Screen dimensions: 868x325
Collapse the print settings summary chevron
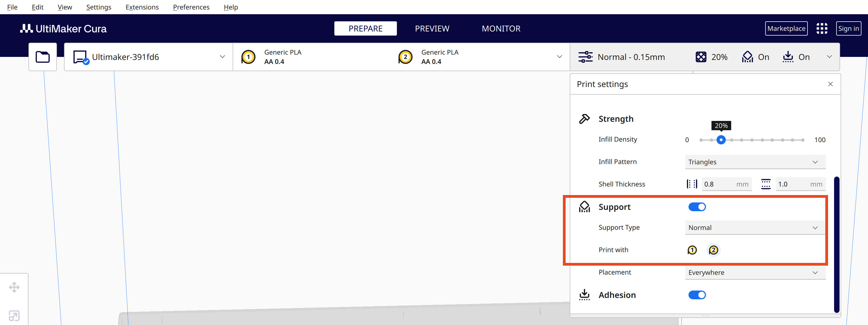pyautogui.click(x=829, y=57)
